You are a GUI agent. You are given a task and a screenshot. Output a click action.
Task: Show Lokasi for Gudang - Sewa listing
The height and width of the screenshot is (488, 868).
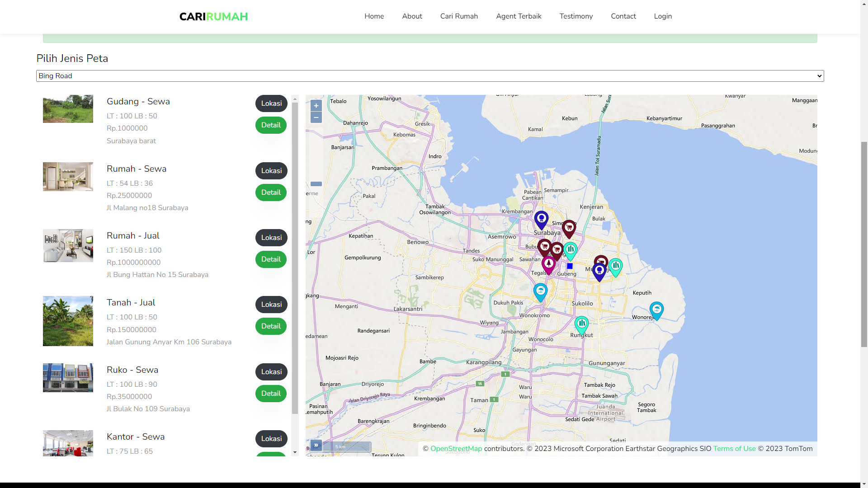[271, 103]
